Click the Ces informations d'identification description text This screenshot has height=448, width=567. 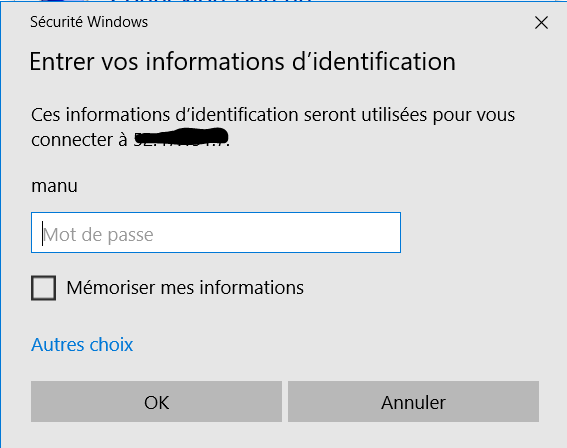273,127
